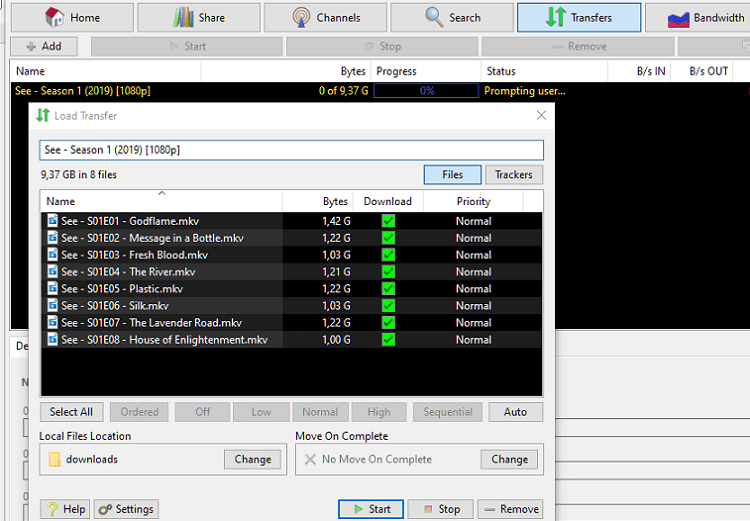This screenshot has width=750, height=521.
Task: Click the Low priority button
Action: 261,412
